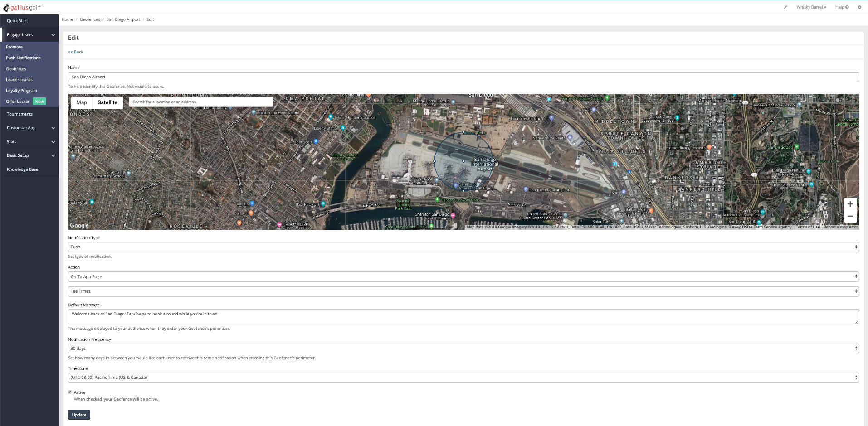Click the Economy Parking Lot marker
This screenshot has height=426, width=868.
point(551,118)
